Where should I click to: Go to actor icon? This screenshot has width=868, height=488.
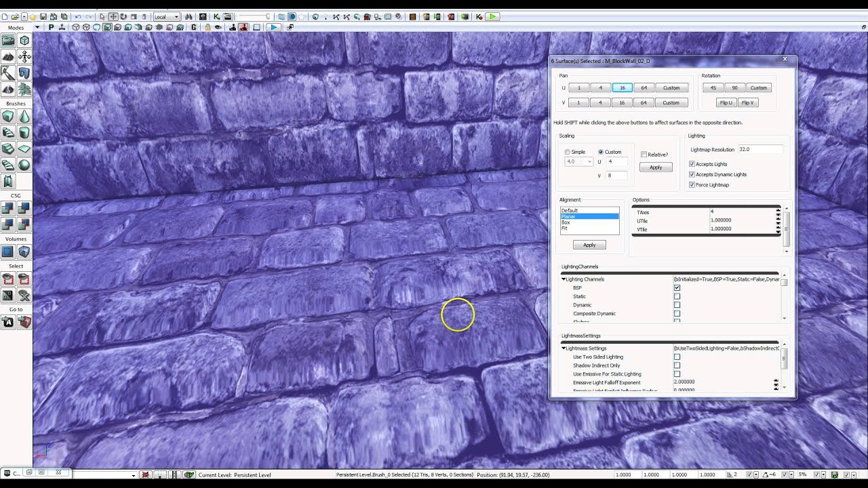pyautogui.click(x=8, y=323)
